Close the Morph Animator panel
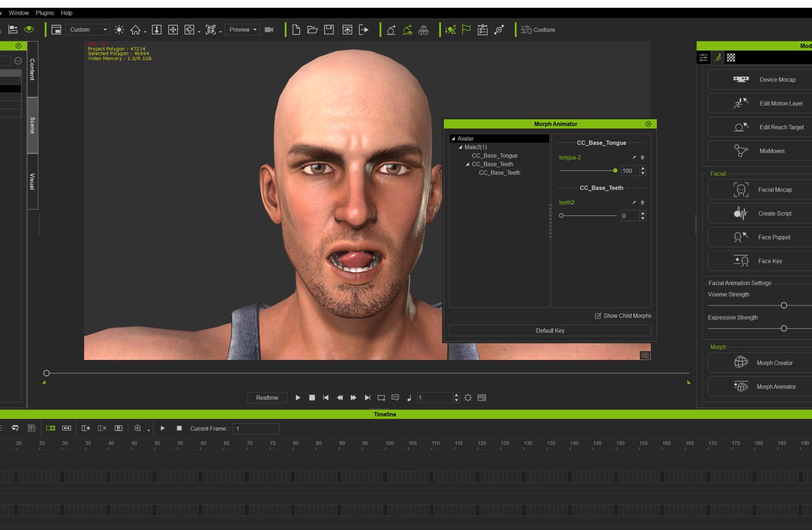Image resolution: width=812 pixels, height=530 pixels. (x=648, y=124)
